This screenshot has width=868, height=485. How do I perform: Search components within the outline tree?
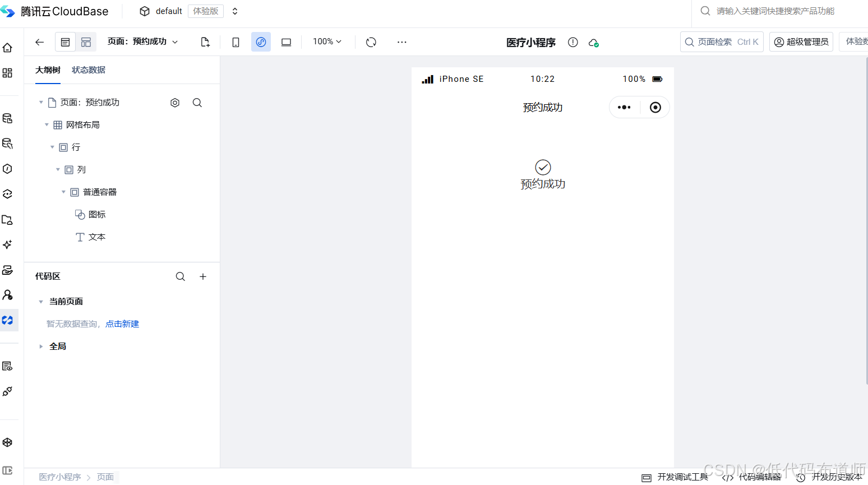click(197, 103)
